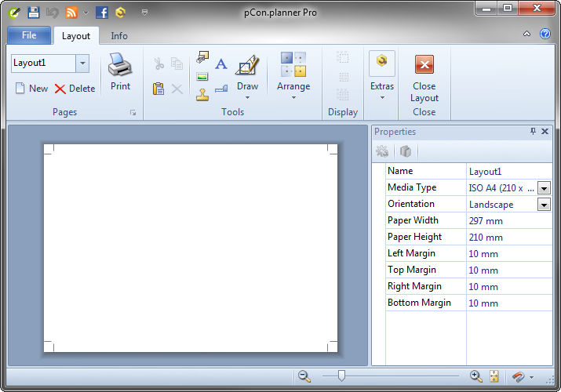The height and width of the screenshot is (392, 561).
Task: Open the quick access toolbar customize arrow
Action: click(144, 13)
